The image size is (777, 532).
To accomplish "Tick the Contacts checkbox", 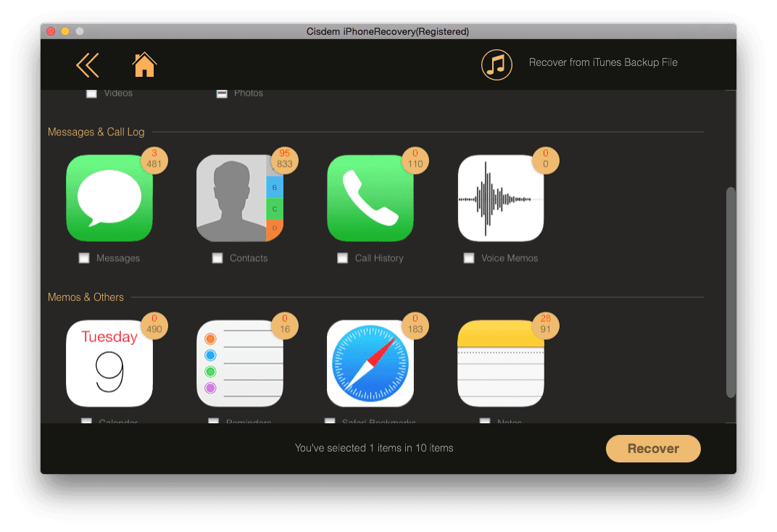I will click(x=217, y=258).
